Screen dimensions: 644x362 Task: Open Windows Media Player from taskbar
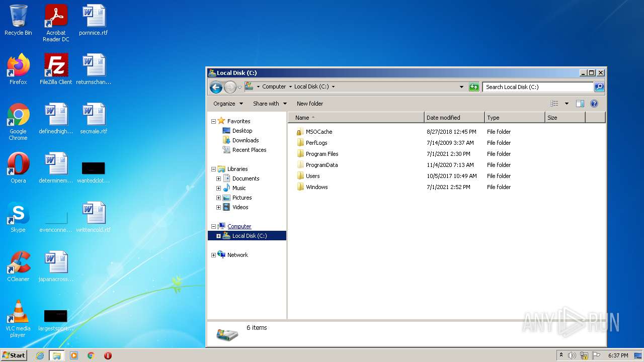[x=74, y=355]
